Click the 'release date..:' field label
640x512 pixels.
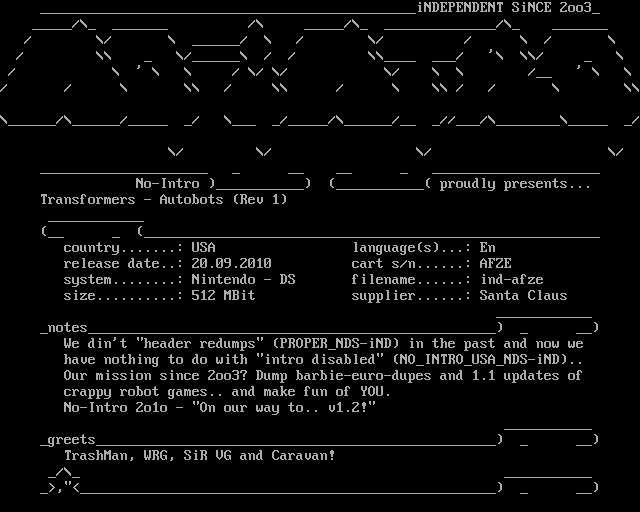[x=123, y=263]
